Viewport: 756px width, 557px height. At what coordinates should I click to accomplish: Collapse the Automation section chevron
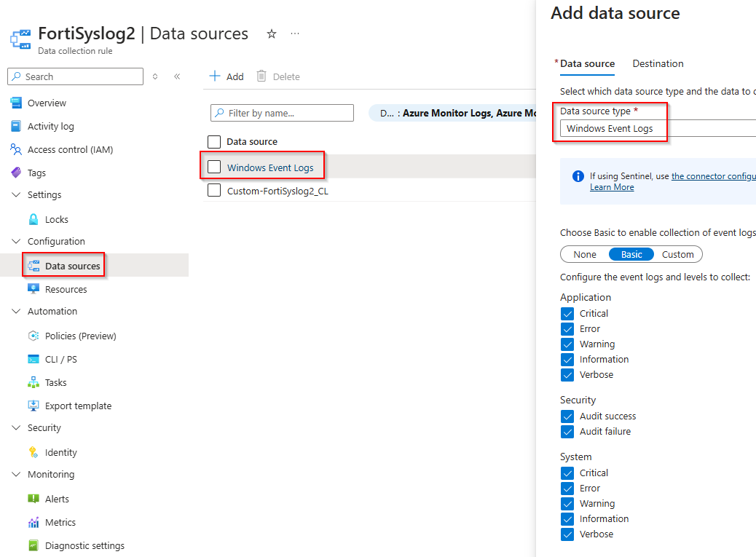[x=16, y=311]
